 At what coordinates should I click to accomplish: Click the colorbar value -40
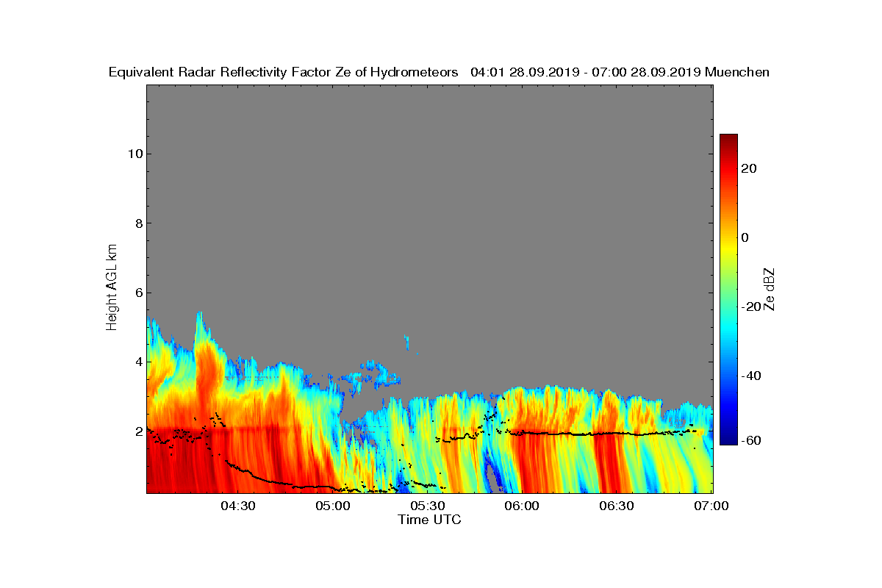752,376
